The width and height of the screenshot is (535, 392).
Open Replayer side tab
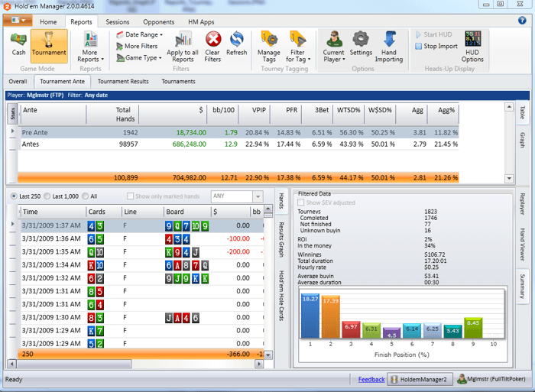tap(522, 204)
